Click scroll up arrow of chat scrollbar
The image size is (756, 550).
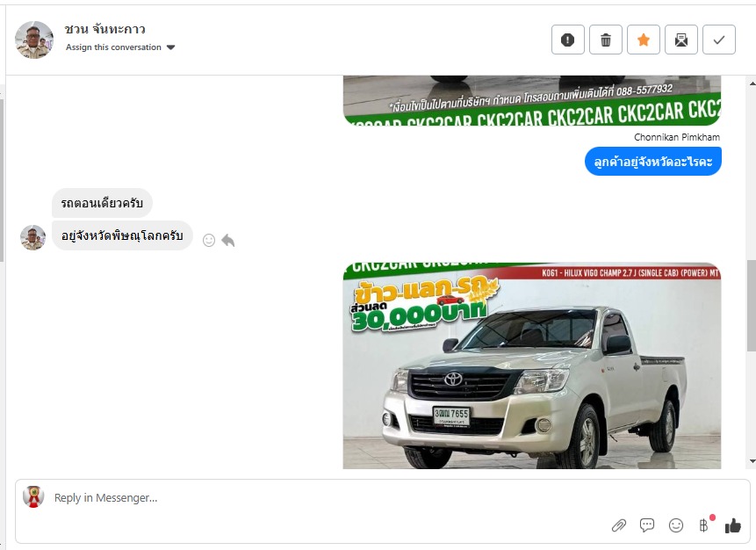click(752, 83)
